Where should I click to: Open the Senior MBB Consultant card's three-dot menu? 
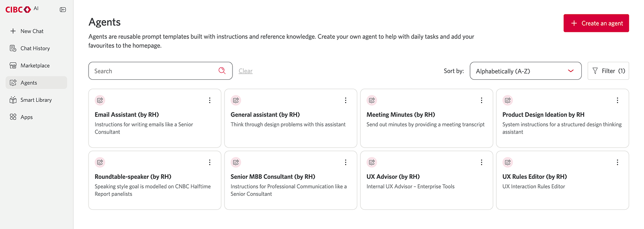346,162
